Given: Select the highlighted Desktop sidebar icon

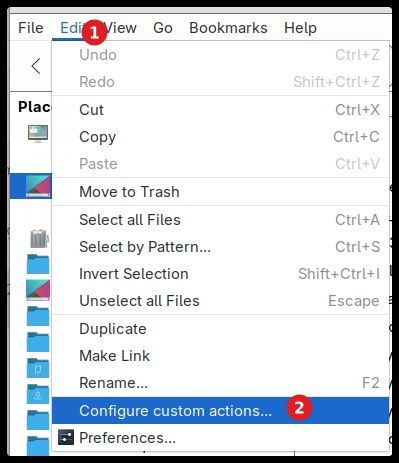Looking at the screenshot, I should click(38, 185).
